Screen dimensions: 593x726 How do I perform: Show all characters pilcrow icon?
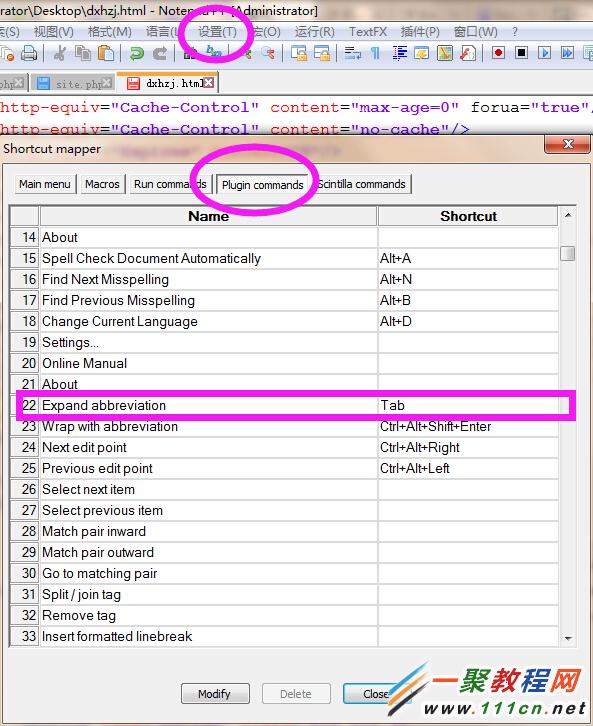point(375,53)
